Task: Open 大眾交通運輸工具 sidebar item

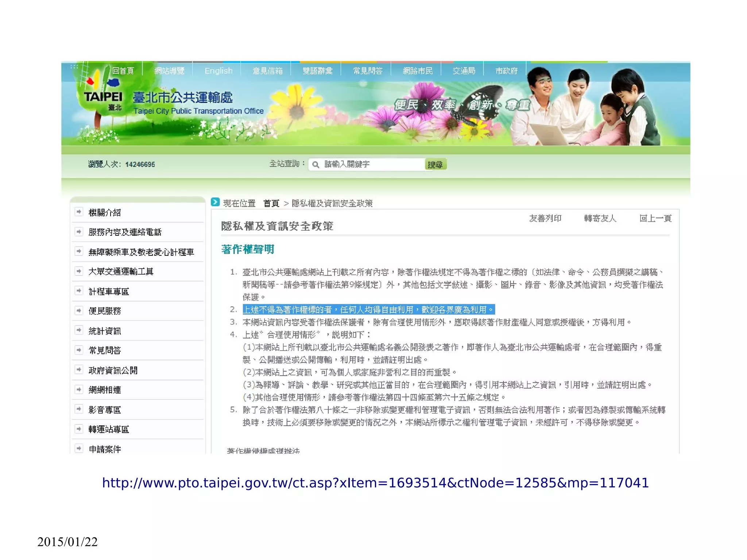Action: point(121,271)
